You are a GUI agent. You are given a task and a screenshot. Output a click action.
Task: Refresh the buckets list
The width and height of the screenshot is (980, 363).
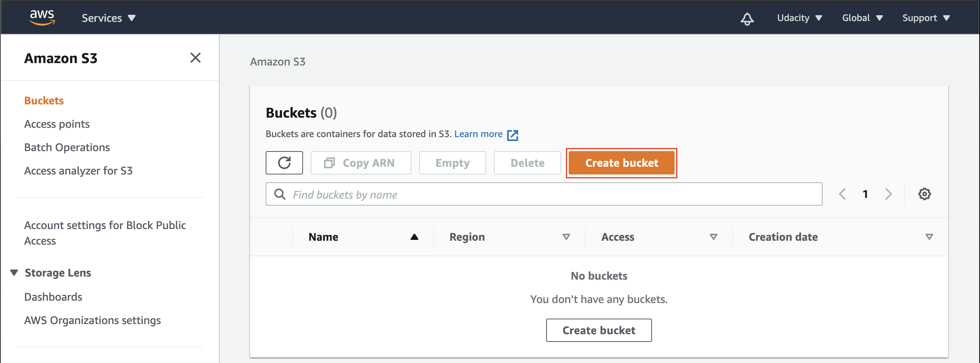click(284, 163)
